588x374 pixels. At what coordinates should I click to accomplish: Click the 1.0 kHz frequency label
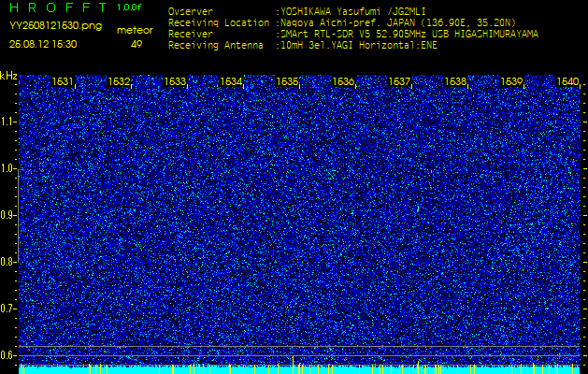[8, 168]
